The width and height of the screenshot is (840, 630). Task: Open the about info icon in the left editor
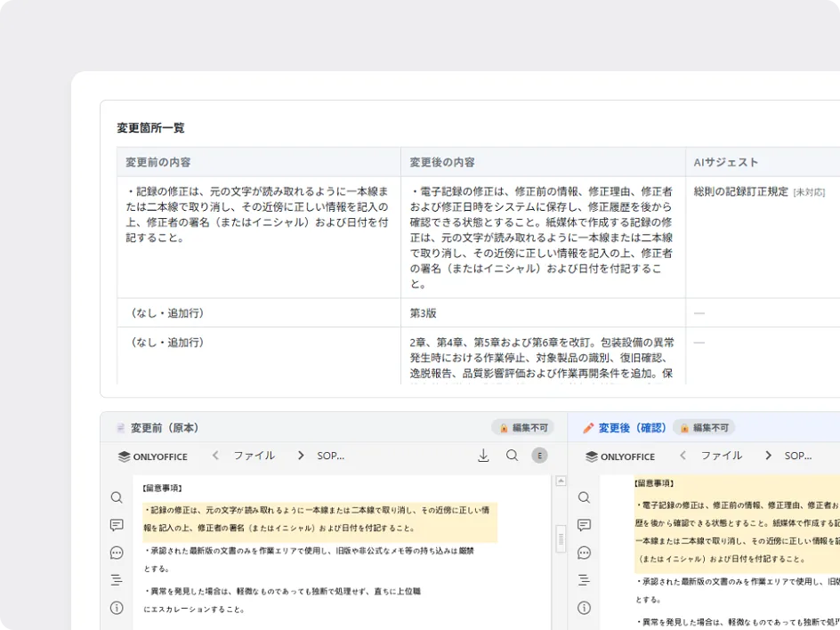coord(117,608)
